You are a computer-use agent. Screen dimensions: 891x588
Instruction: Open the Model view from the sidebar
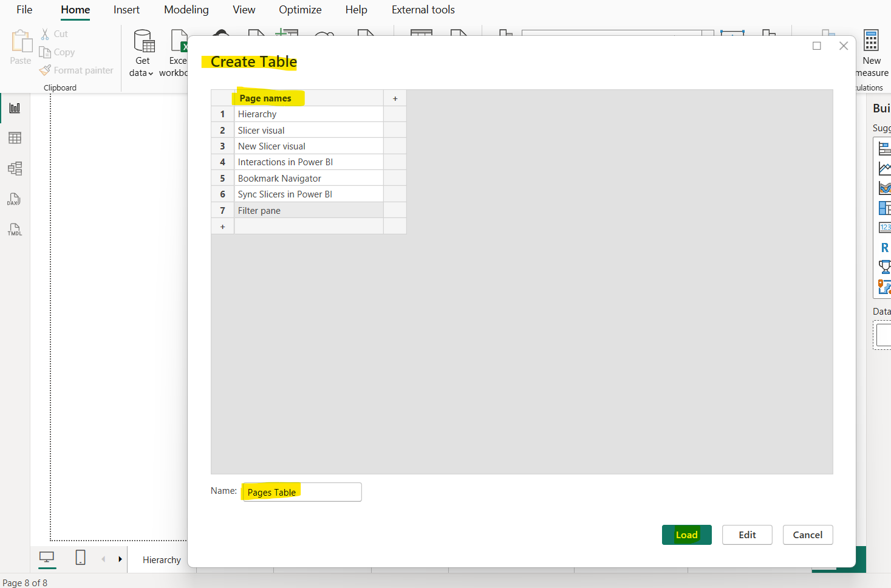click(x=15, y=168)
